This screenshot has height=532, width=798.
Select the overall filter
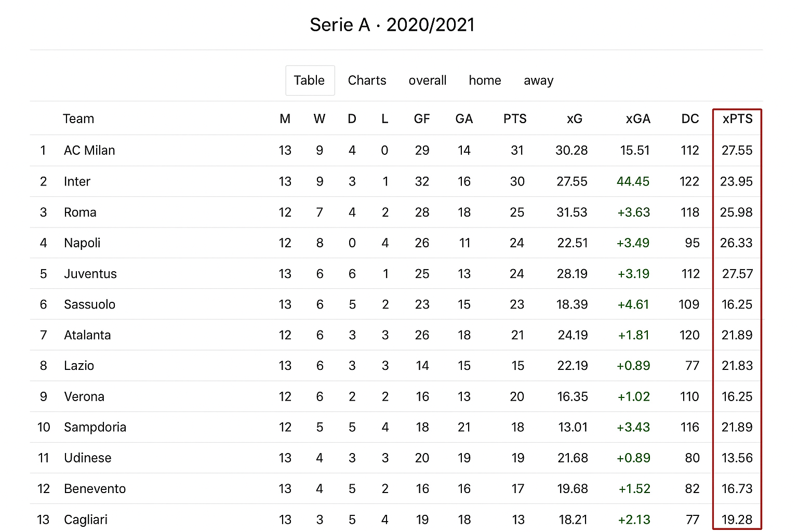click(x=427, y=81)
